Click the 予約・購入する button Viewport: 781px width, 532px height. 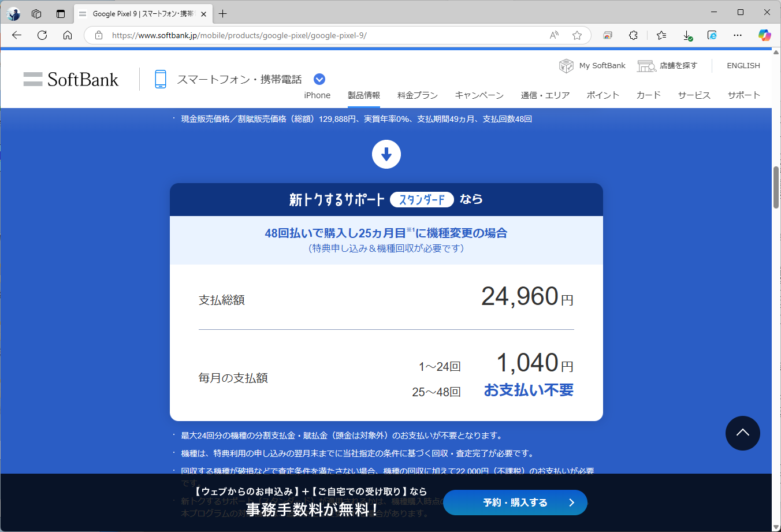tap(515, 503)
